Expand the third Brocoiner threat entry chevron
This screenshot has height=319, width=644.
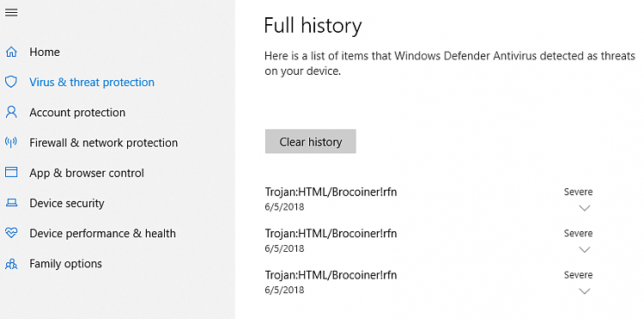click(584, 291)
